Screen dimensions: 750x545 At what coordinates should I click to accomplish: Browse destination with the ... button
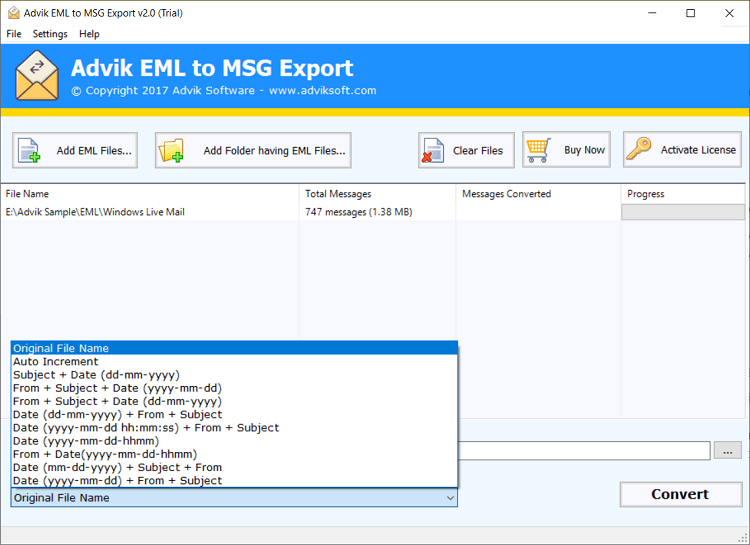point(728,451)
